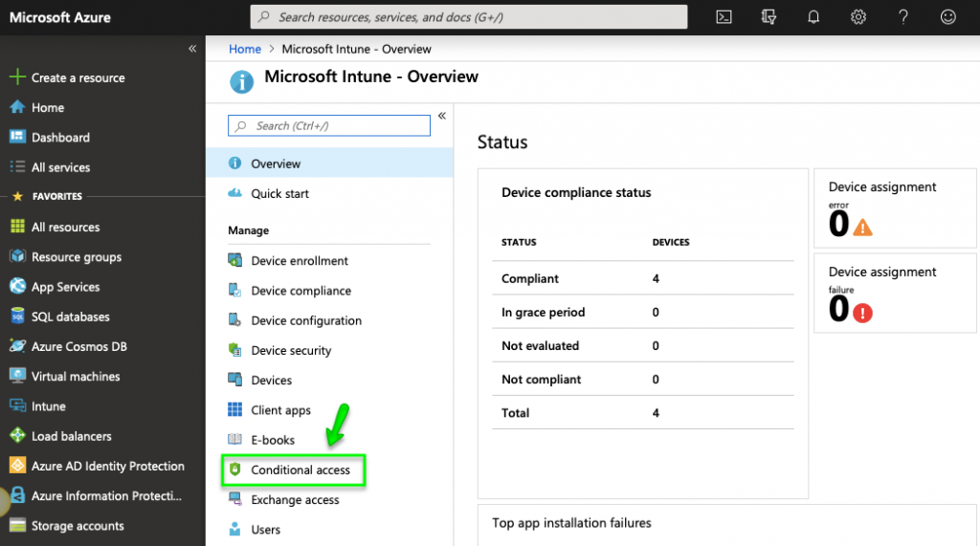Click the SQL databases icon
Viewport: 980px width, 546px height.
click(17, 317)
